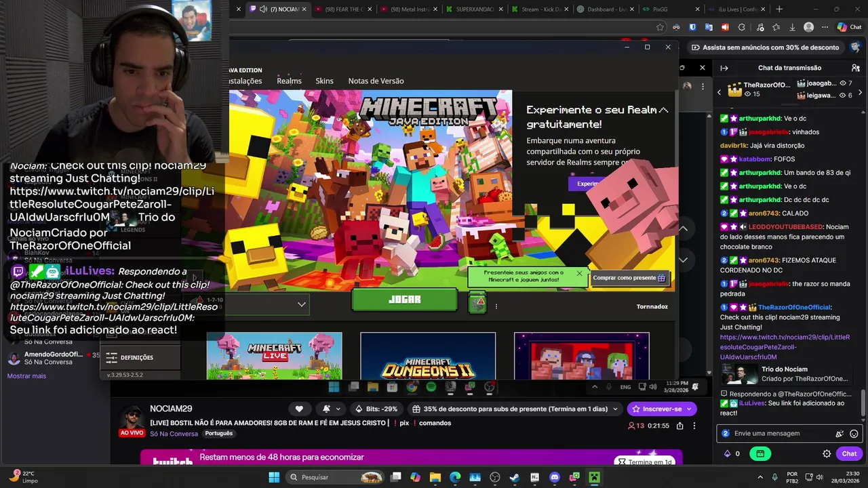Open the Windows Start menu
This screenshot has height=488, width=868.
274,477
